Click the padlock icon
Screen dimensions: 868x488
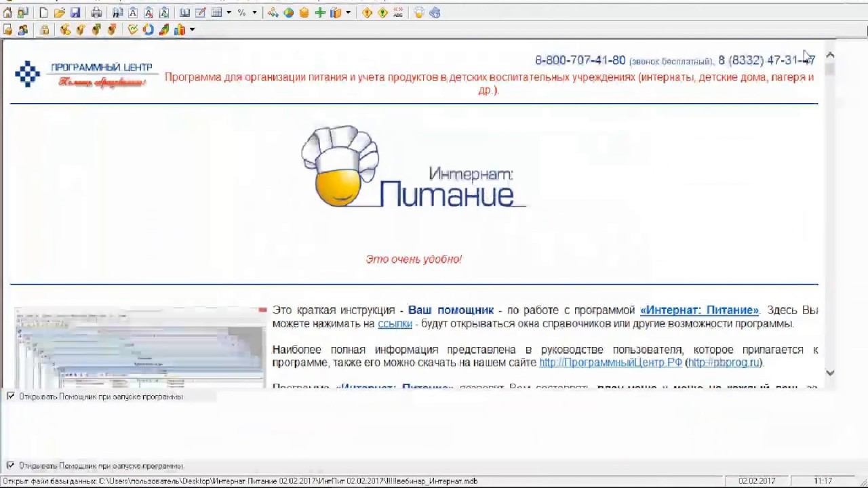click(x=44, y=30)
